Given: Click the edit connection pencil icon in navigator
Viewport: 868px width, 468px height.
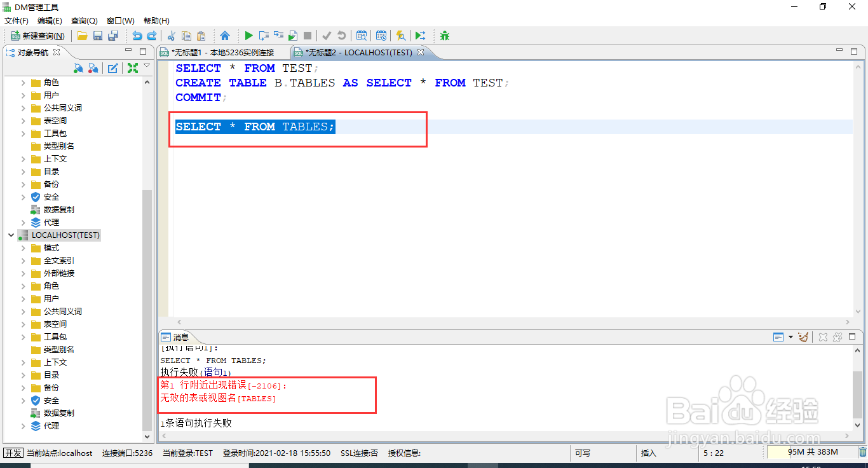Looking at the screenshot, I should coord(112,68).
